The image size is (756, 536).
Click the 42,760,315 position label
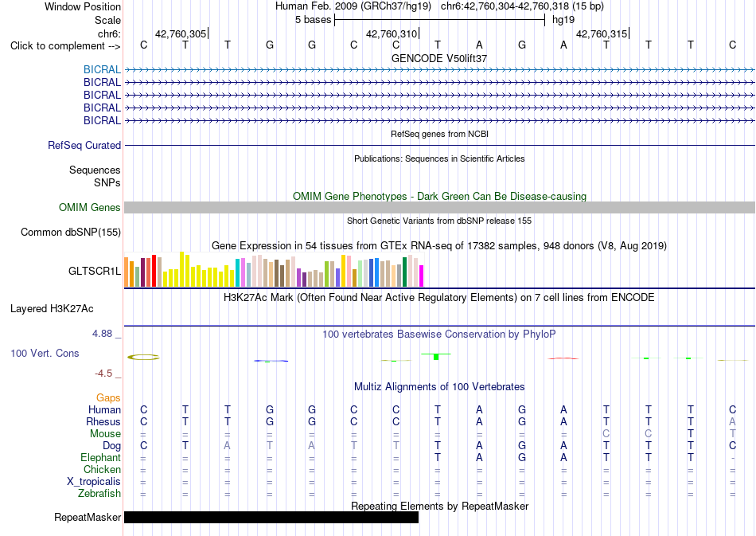click(602, 33)
